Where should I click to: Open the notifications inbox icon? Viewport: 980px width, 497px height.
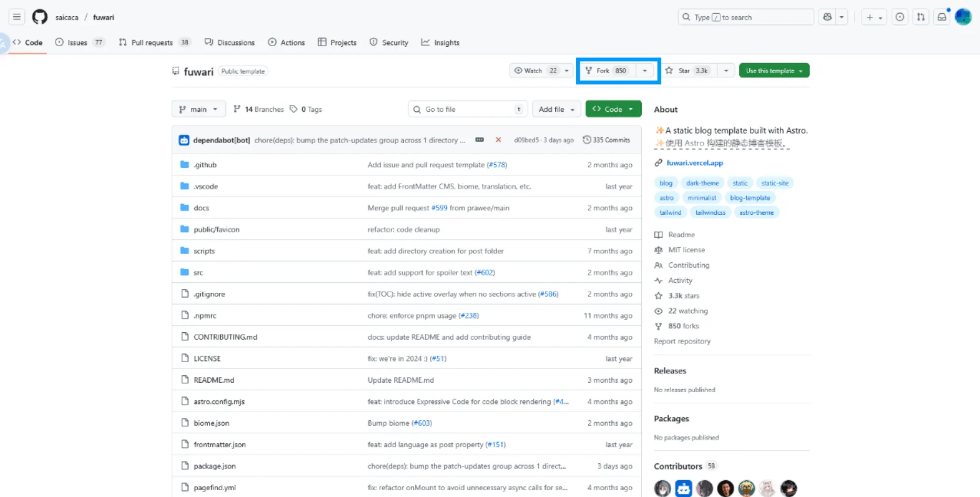[x=942, y=17]
